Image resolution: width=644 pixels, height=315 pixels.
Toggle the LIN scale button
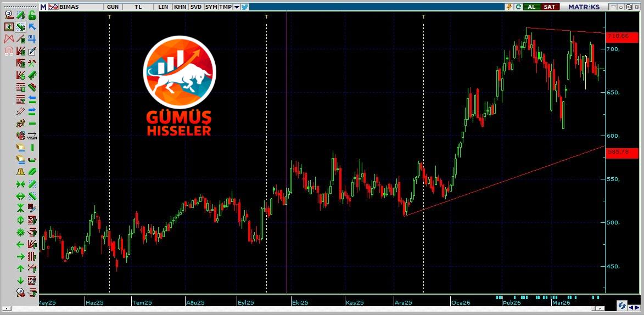click(x=163, y=7)
